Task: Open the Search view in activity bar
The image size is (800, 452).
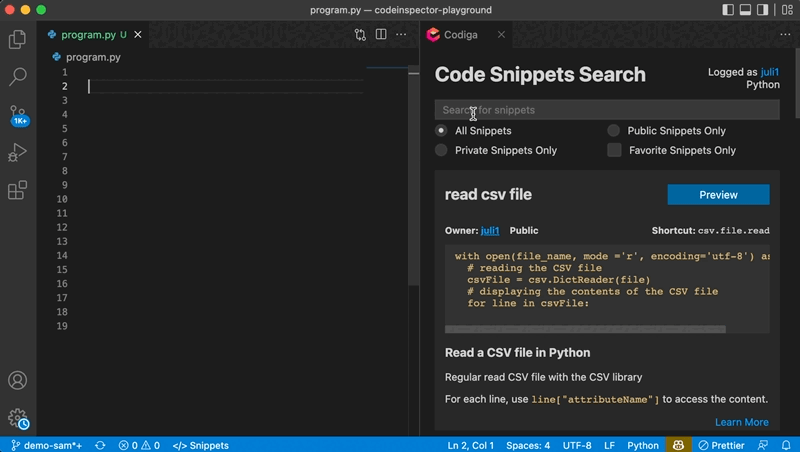Action: (x=17, y=77)
